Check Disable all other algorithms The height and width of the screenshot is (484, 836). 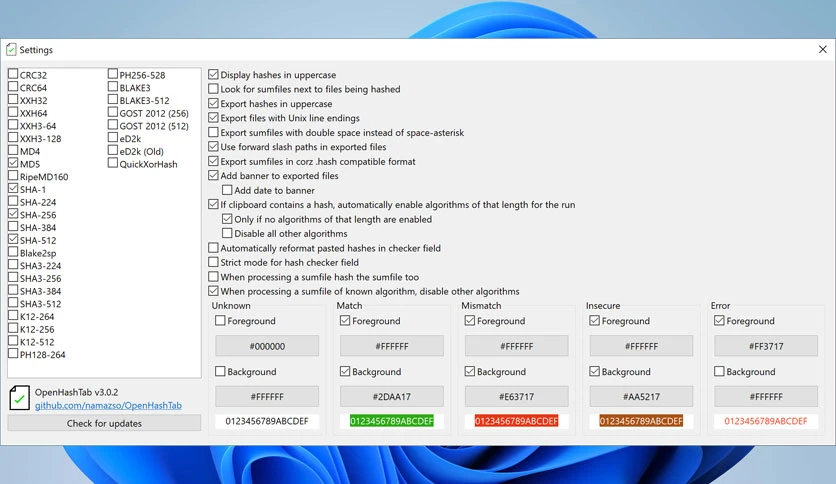click(227, 233)
